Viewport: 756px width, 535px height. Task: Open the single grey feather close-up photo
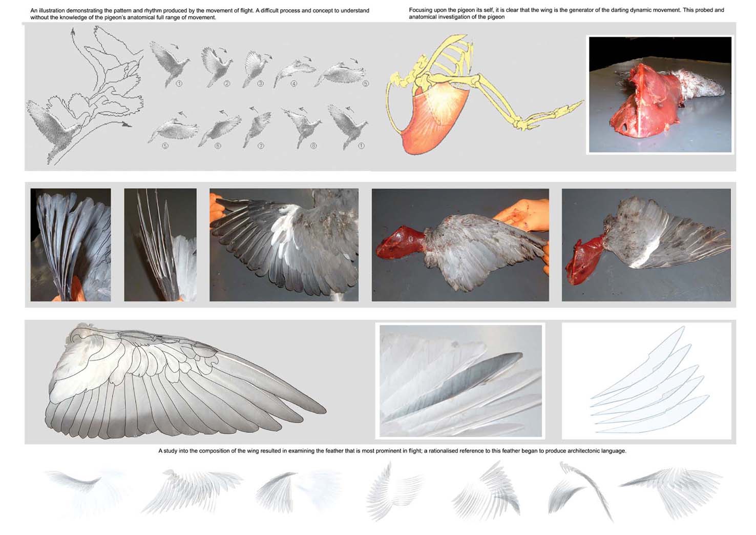460,381
